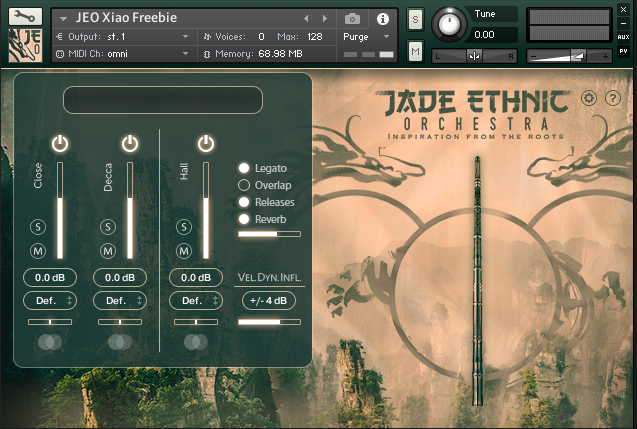Toggle the Hall mic power button
Image resolution: width=637 pixels, height=429 pixels.
tap(206, 144)
